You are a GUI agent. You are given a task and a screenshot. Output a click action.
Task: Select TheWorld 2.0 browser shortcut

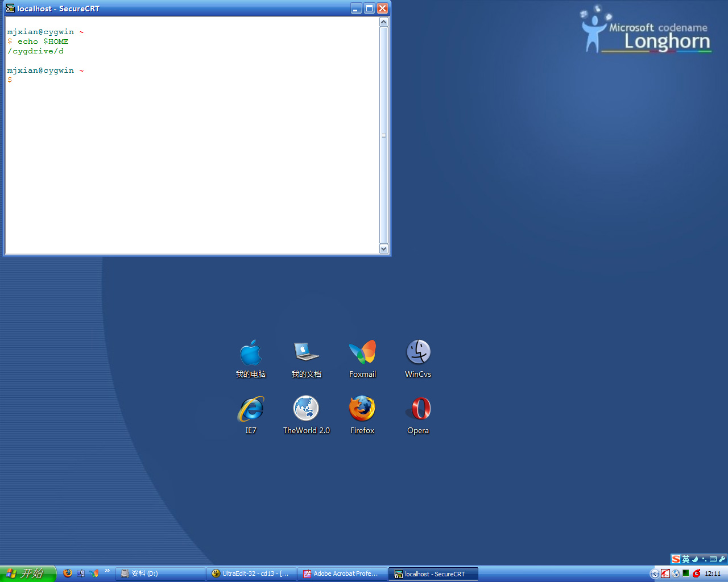pos(307,415)
